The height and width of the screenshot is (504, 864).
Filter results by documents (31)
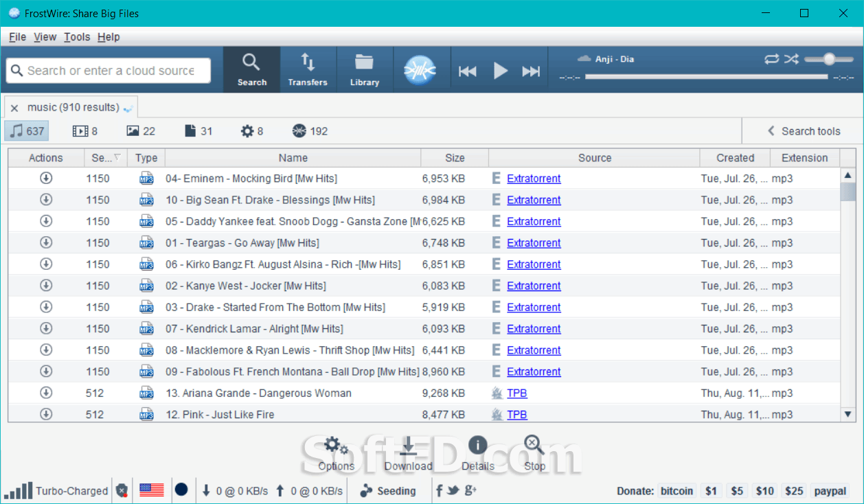(x=198, y=131)
